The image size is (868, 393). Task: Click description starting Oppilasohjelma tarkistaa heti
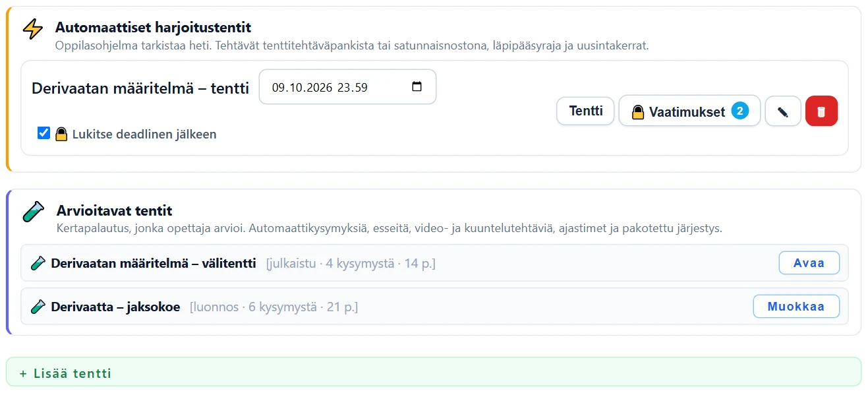[353, 46]
